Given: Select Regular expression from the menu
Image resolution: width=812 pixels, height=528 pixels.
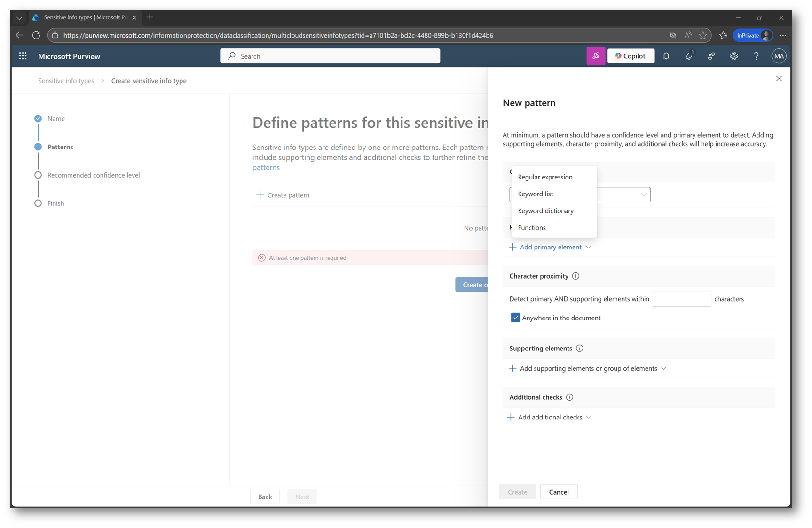Looking at the screenshot, I should tap(545, 177).
